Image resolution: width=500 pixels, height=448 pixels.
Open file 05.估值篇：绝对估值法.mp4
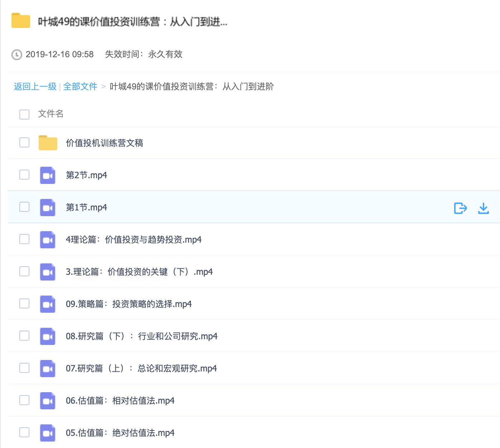pyautogui.click(x=120, y=433)
